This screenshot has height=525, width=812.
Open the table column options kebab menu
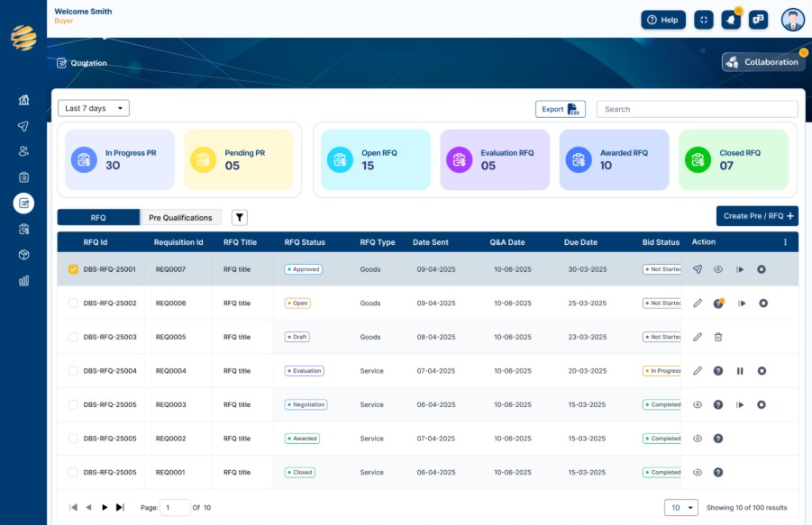[785, 242]
